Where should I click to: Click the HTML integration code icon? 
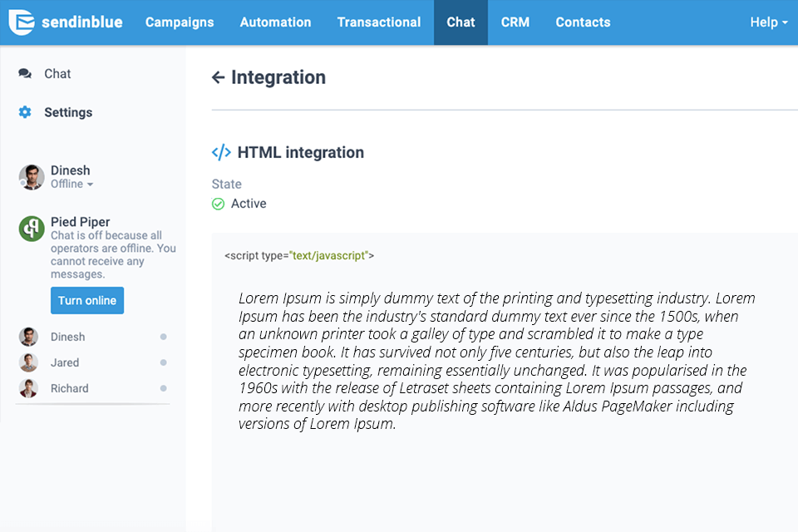point(221,153)
